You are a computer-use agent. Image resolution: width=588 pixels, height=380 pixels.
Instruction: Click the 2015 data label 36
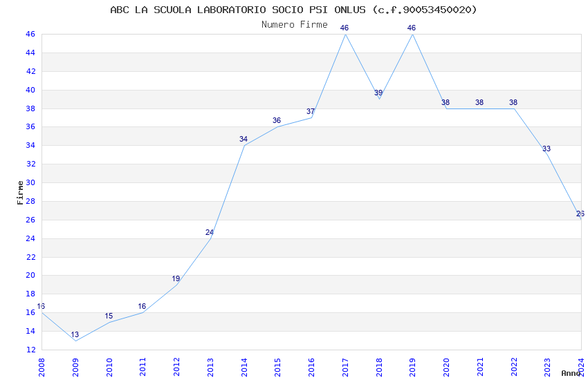click(x=277, y=120)
